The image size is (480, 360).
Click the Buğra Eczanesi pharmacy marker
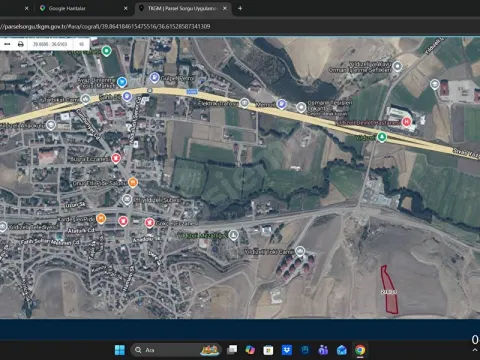[116, 158]
